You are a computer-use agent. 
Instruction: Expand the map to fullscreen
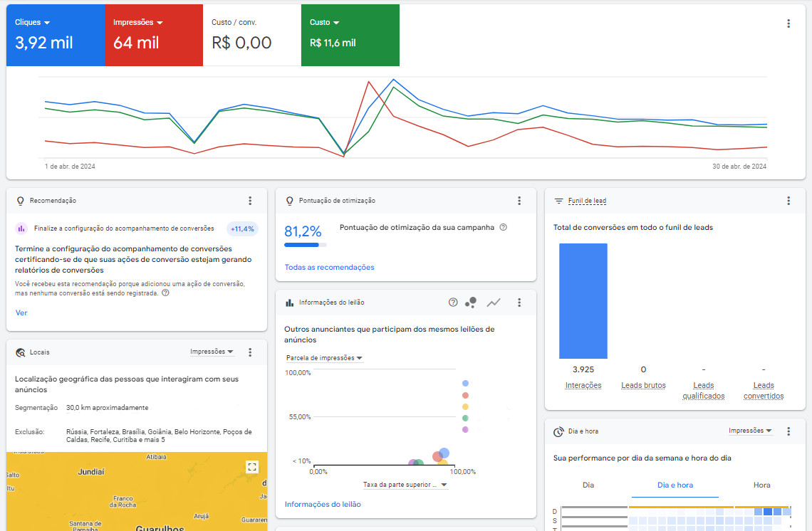pyautogui.click(x=251, y=467)
